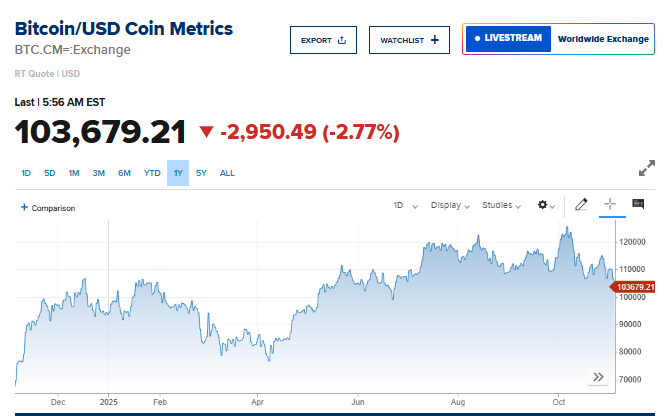Click the chart annotation flag icon

(x=637, y=205)
